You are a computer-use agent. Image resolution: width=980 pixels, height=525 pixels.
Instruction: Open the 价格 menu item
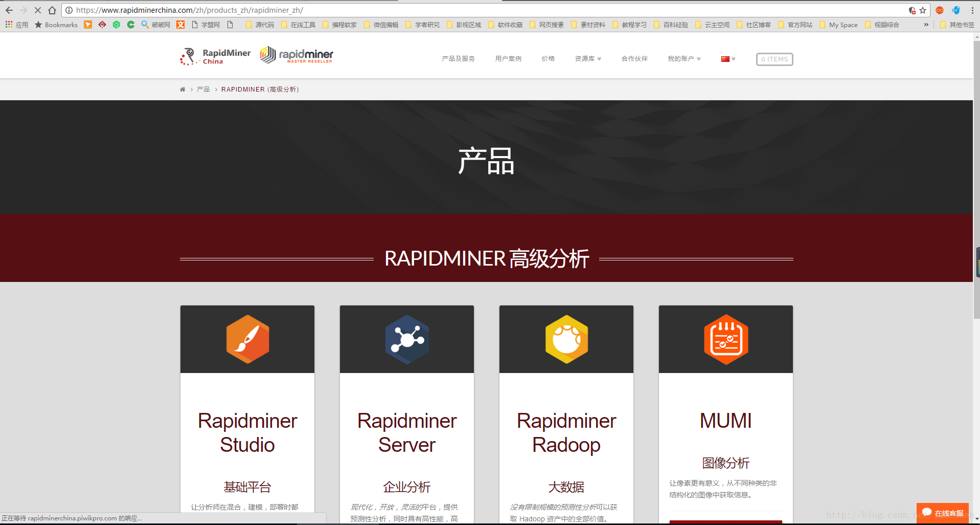[x=548, y=59]
